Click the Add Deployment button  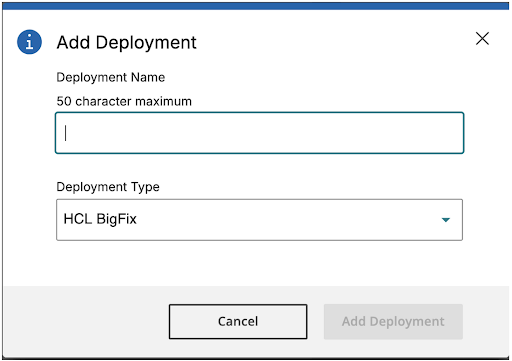click(x=393, y=321)
